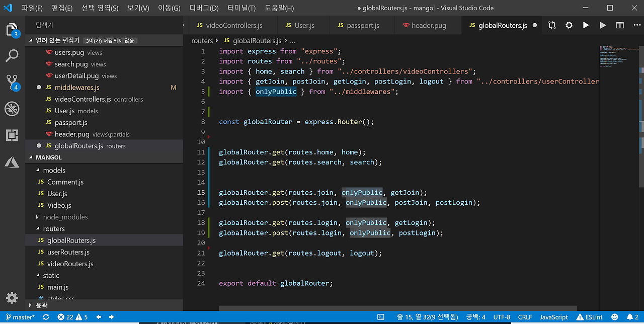Image resolution: width=644 pixels, height=324 pixels.
Task: Click the sync changes icon in status bar
Action: click(x=46, y=317)
